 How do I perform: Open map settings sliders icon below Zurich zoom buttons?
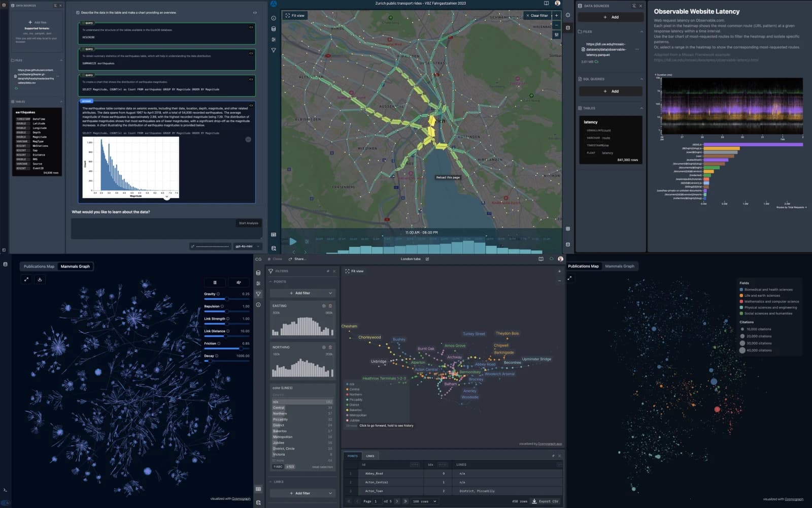tap(556, 35)
